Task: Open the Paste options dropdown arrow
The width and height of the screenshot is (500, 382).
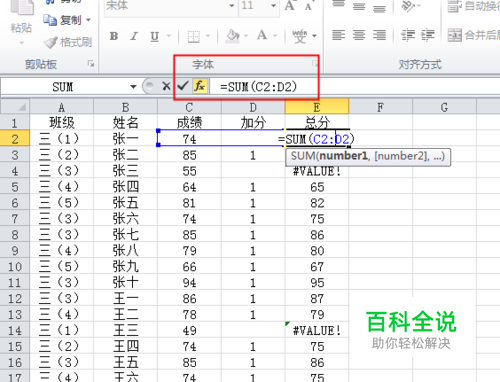Action: point(21,43)
